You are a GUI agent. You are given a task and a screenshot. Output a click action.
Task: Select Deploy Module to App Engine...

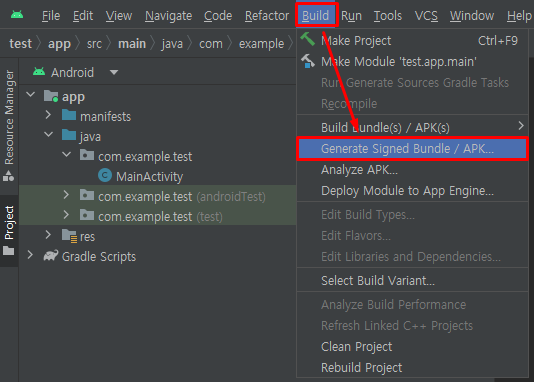pos(412,191)
